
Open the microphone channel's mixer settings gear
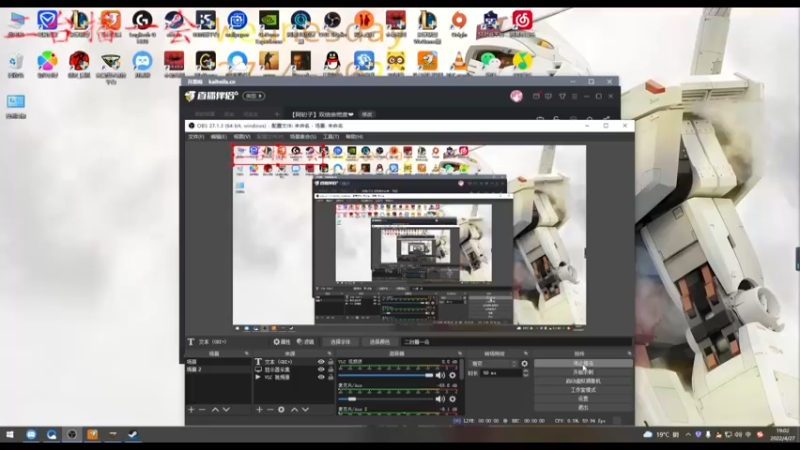pos(453,399)
